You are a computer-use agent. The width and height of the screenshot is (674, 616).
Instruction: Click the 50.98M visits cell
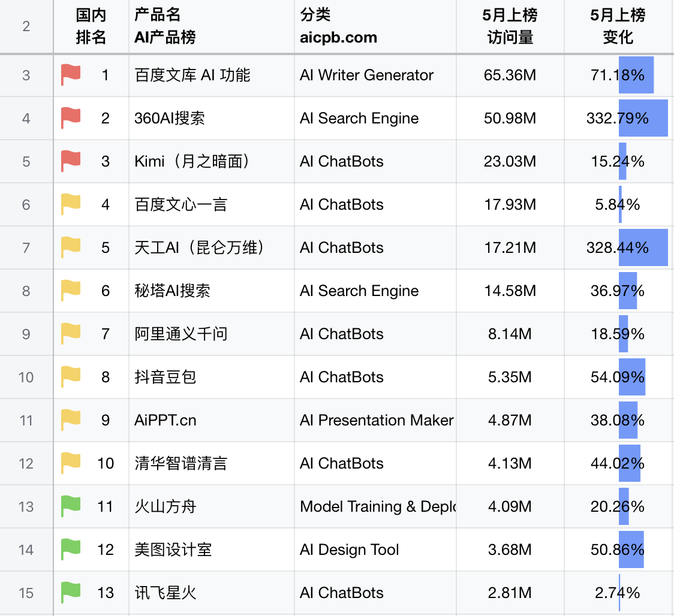click(x=510, y=118)
